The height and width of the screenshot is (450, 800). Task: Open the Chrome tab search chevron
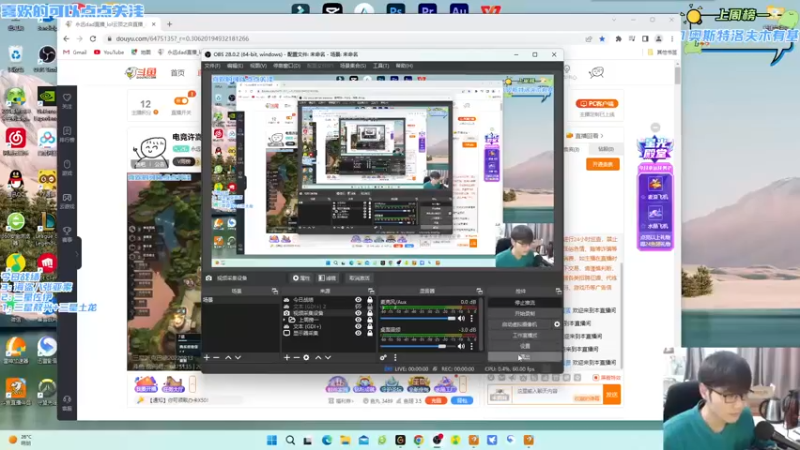pos(614,20)
